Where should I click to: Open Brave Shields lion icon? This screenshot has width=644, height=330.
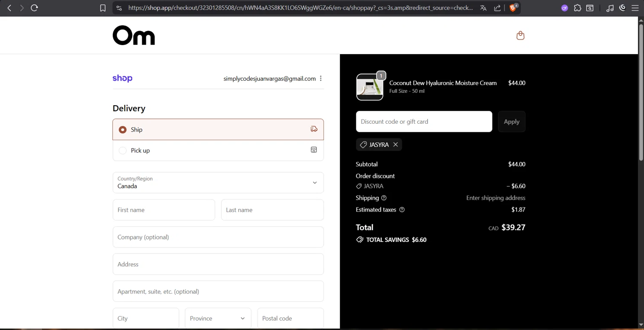coord(512,8)
